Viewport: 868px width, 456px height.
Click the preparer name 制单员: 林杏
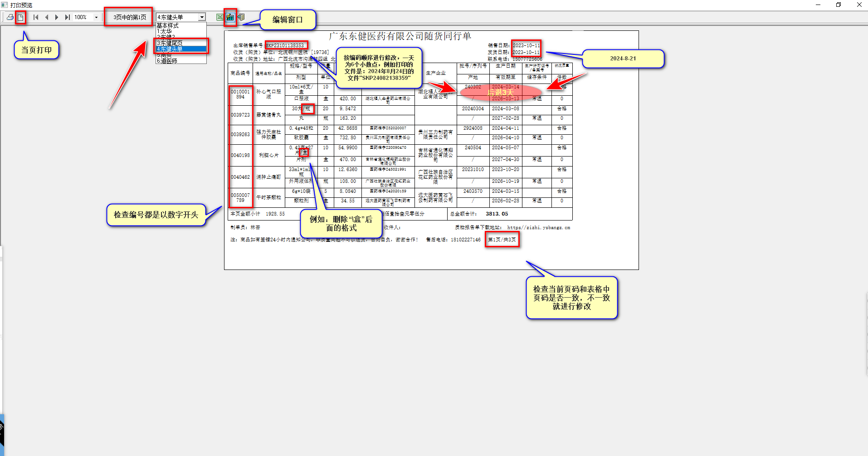click(245, 228)
